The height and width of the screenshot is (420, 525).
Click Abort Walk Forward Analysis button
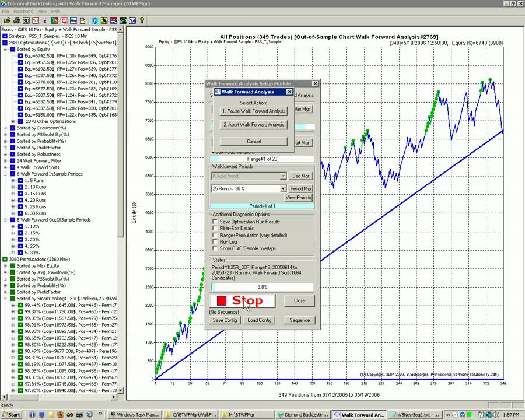(254, 125)
